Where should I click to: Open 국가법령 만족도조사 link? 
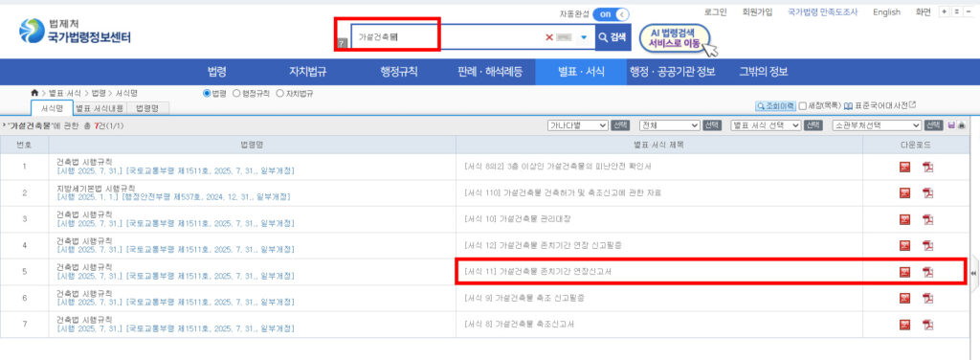point(822,11)
